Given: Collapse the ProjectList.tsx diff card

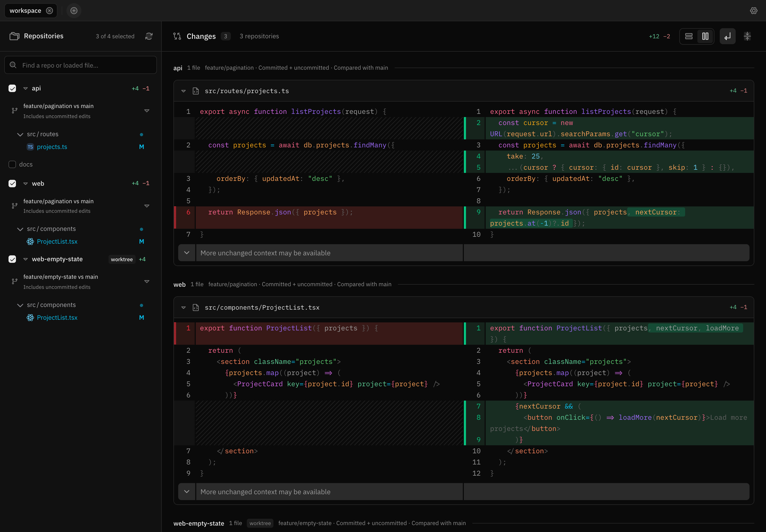Looking at the screenshot, I should [183, 307].
